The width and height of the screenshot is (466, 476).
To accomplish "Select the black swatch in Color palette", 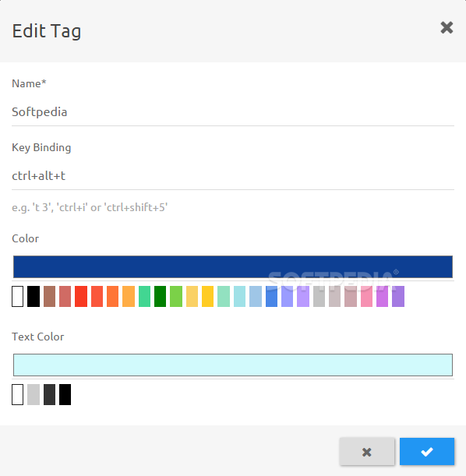I will (34, 296).
